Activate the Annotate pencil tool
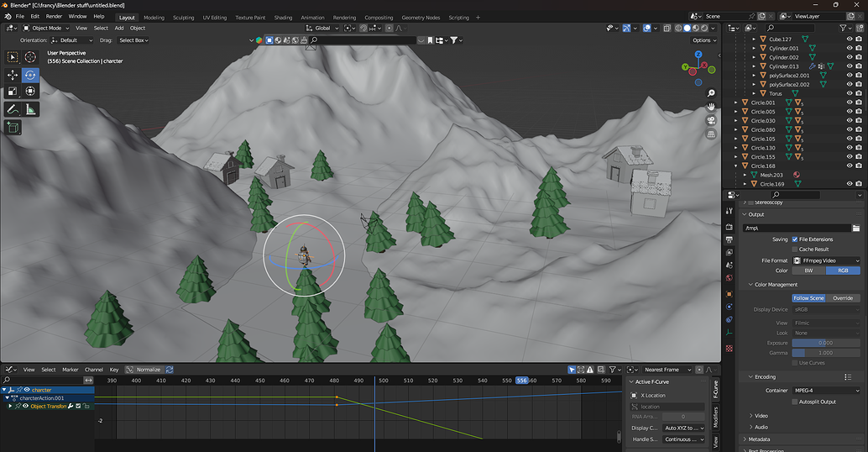The width and height of the screenshot is (868, 452). 13,110
